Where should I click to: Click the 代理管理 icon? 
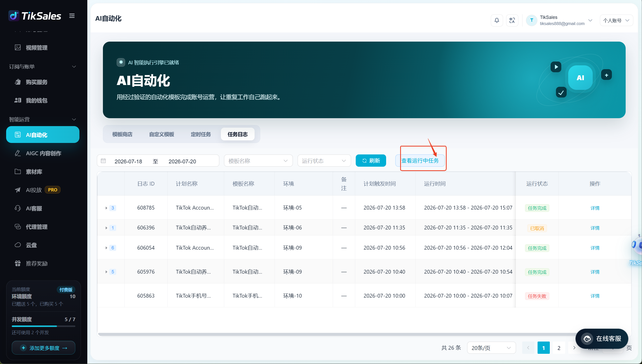(18, 227)
